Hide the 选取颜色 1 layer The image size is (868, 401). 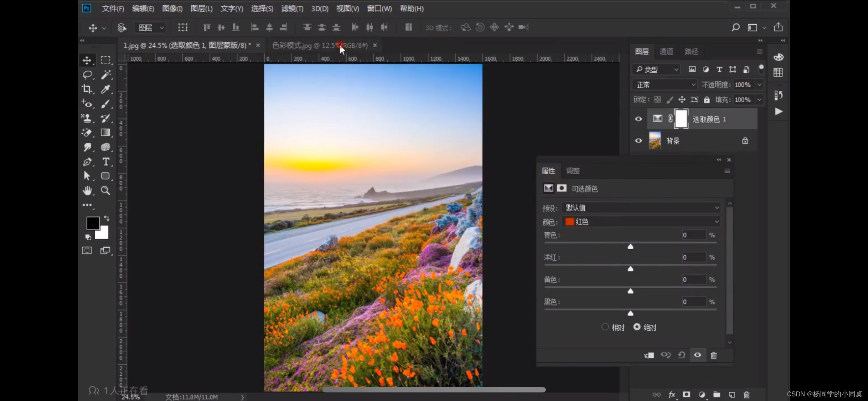(x=638, y=119)
